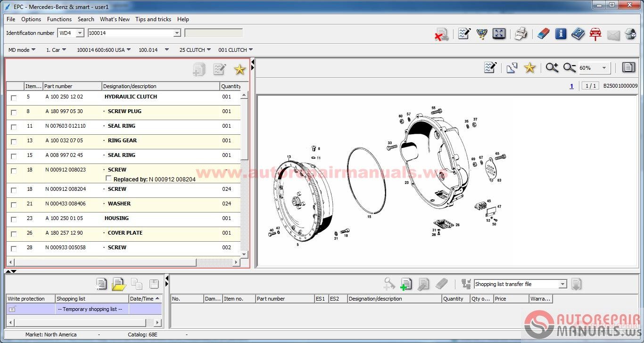The height and width of the screenshot is (343, 644).
Task: Expand the 25 CLUTCH group dropdown
Action: (x=209, y=49)
